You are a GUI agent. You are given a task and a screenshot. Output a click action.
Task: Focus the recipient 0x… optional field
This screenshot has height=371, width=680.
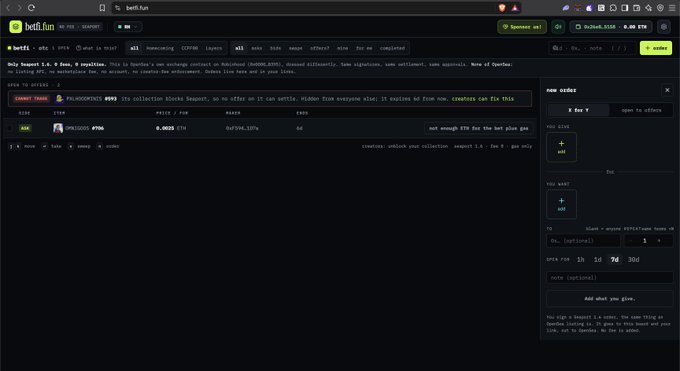583,241
